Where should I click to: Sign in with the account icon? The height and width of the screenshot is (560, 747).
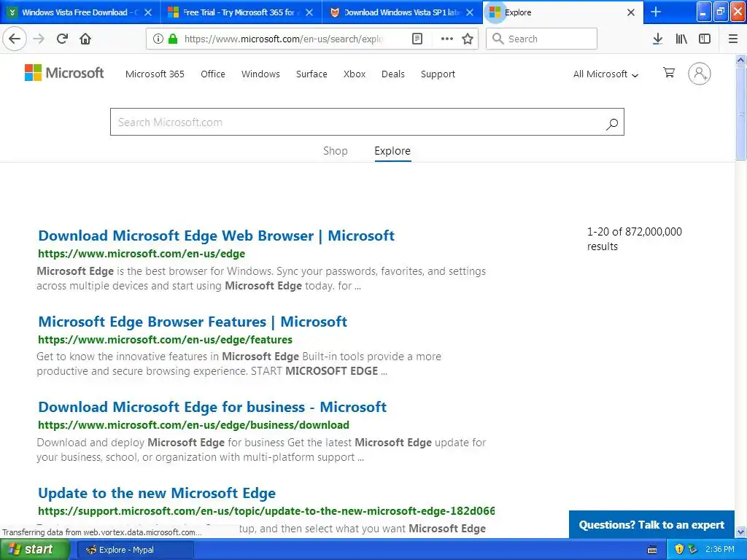(700, 74)
